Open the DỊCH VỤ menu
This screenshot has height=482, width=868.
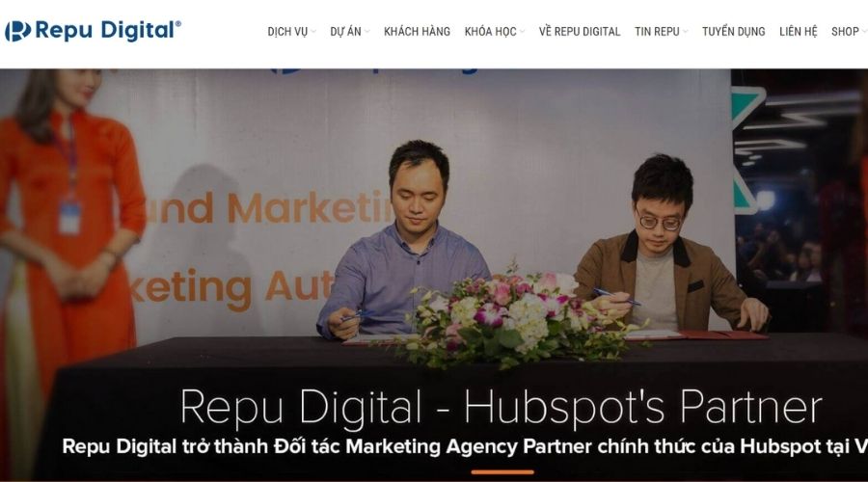coord(287,32)
